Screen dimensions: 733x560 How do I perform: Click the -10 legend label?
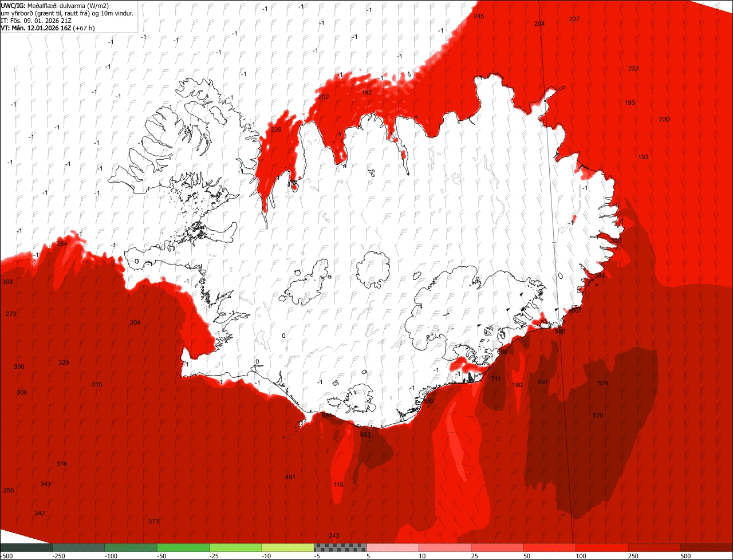(x=267, y=556)
